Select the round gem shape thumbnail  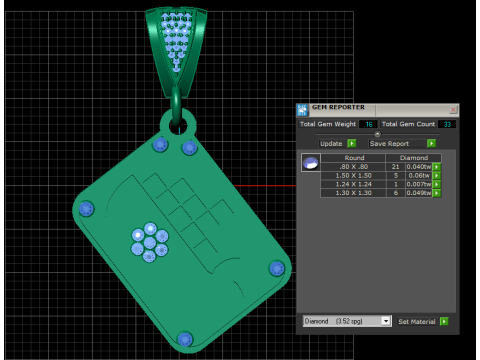point(311,163)
